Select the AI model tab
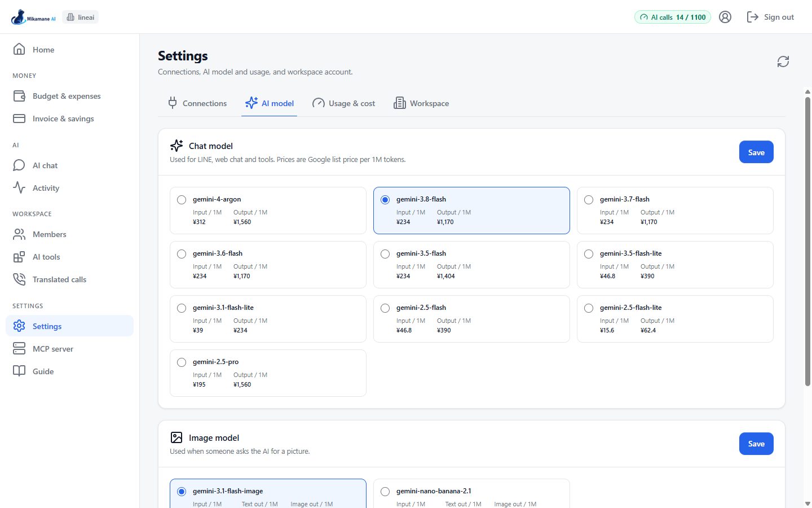 tap(270, 103)
